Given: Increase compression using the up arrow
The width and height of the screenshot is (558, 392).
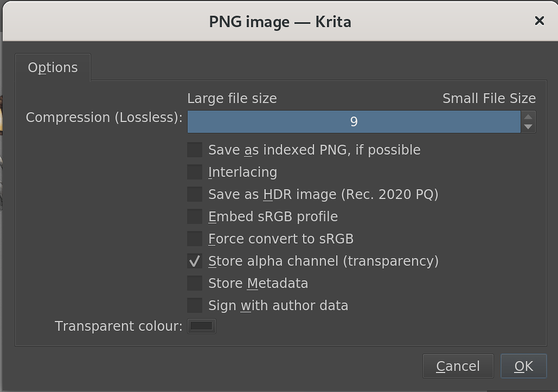Looking at the screenshot, I should click(527, 116).
